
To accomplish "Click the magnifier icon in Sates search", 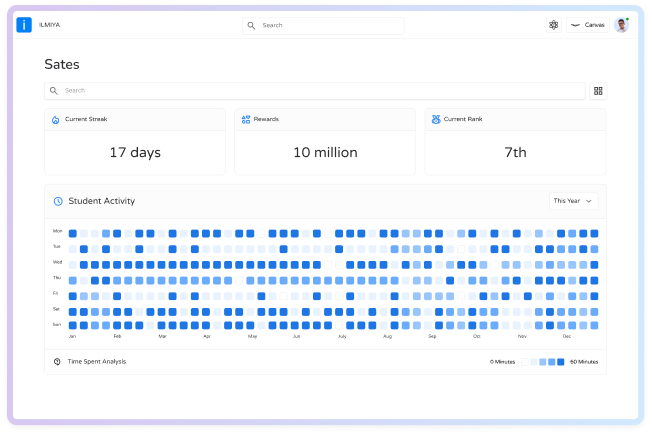I will tap(54, 91).
